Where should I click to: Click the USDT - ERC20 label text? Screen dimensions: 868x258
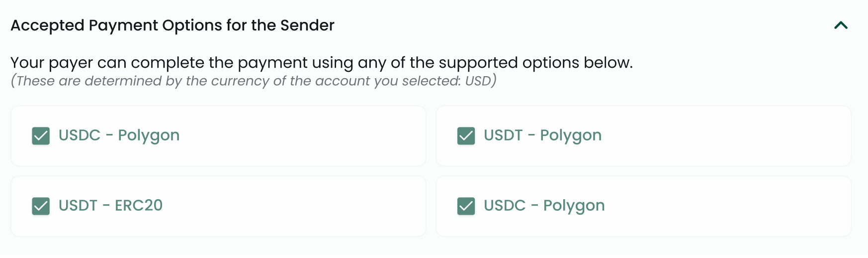(x=110, y=205)
